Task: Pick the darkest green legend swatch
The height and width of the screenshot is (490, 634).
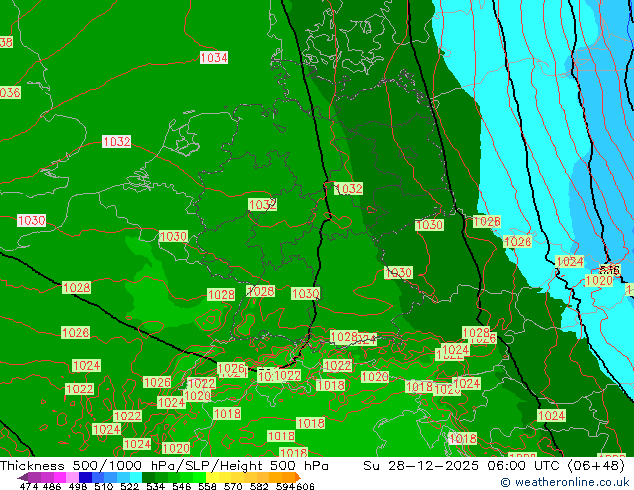Action: click(148, 477)
